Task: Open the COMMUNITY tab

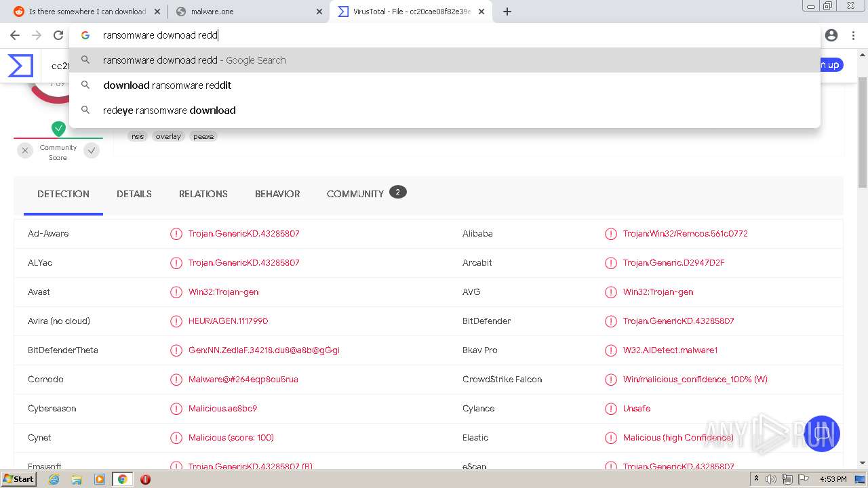Action: point(366,194)
